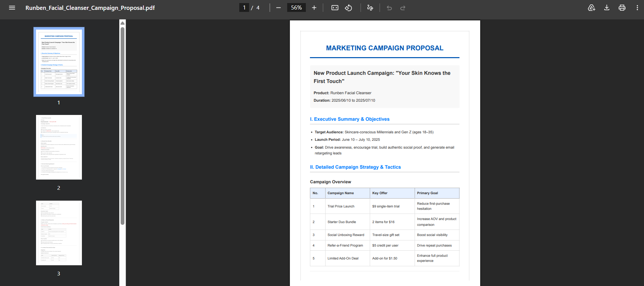Jump to the page 3 thumbnail
The image size is (644, 286).
coord(59,233)
